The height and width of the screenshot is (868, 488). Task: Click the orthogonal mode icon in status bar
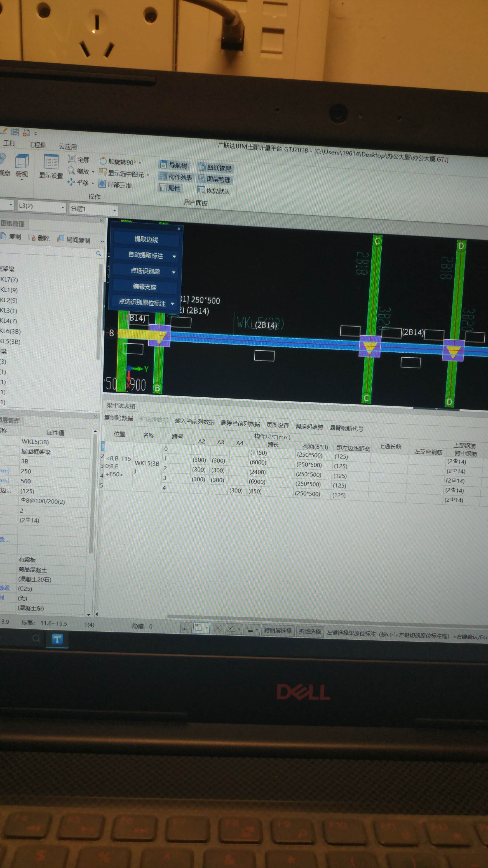pos(185,628)
